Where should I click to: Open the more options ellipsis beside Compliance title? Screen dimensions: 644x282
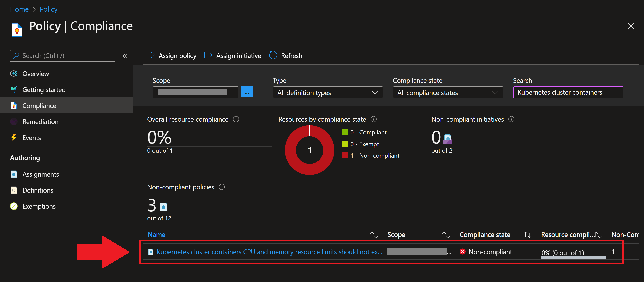point(149,26)
